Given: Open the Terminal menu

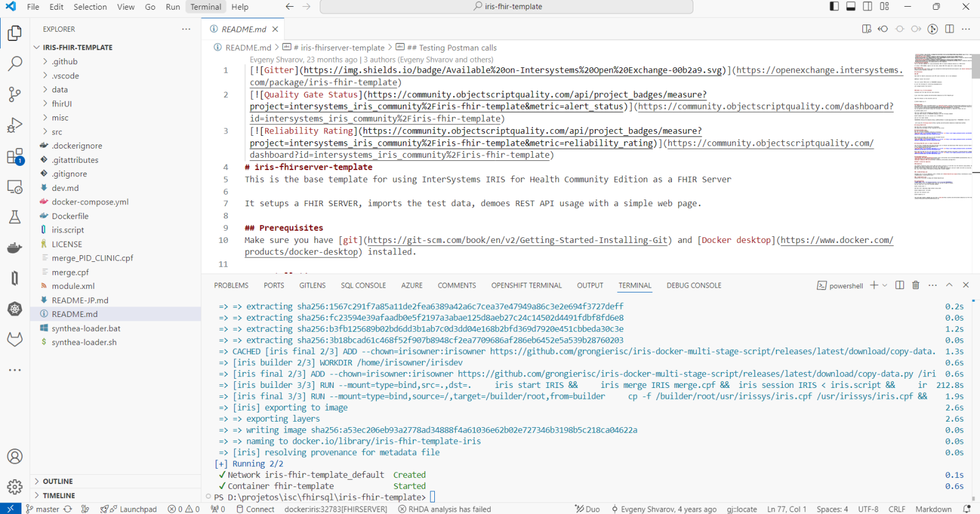Looking at the screenshot, I should 205,7.
